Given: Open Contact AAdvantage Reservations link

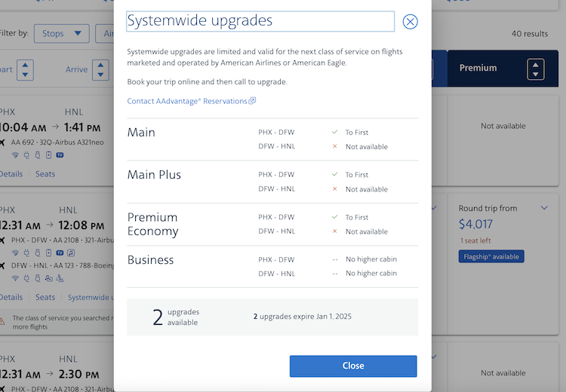Looking at the screenshot, I should tap(192, 101).
